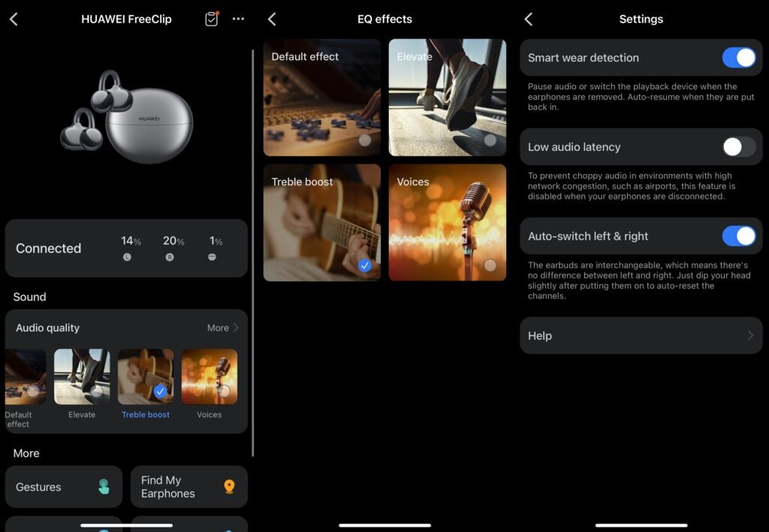The width and height of the screenshot is (769, 532).
Task: Tap the right earbud battery icon
Action: click(170, 257)
